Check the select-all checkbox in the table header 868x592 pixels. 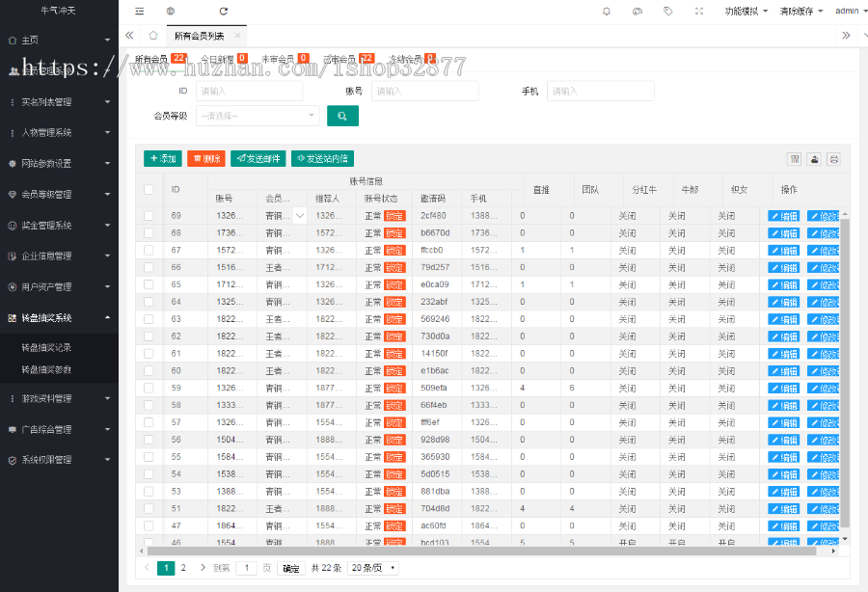[x=149, y=189]
